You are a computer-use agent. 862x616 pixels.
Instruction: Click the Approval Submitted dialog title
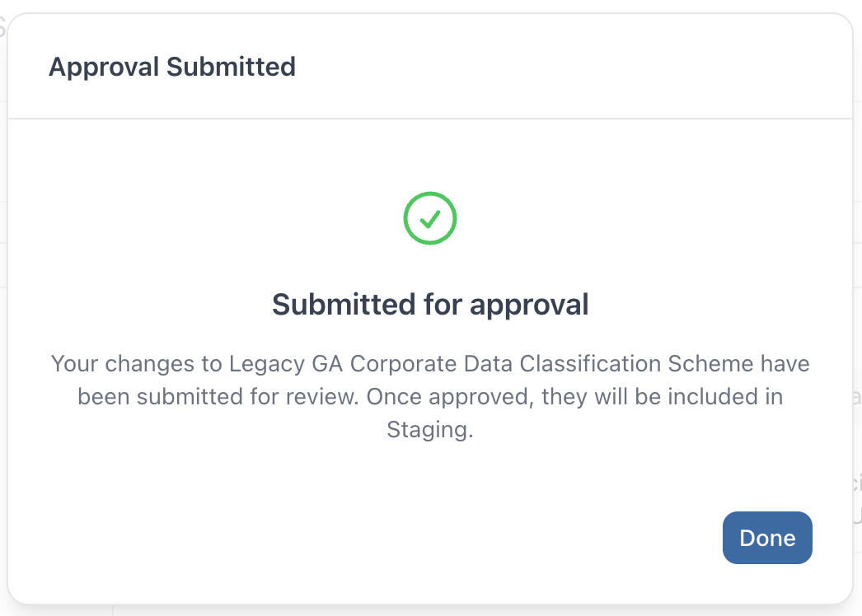173,67
